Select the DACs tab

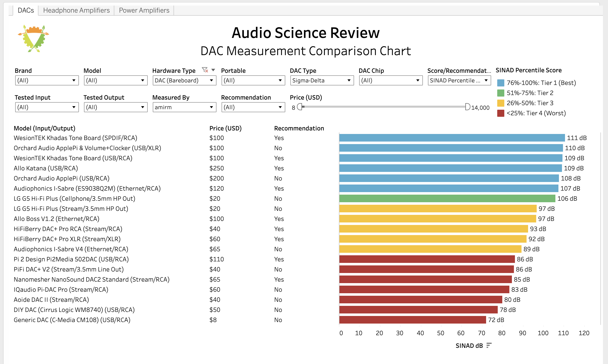tap(26, 10)
